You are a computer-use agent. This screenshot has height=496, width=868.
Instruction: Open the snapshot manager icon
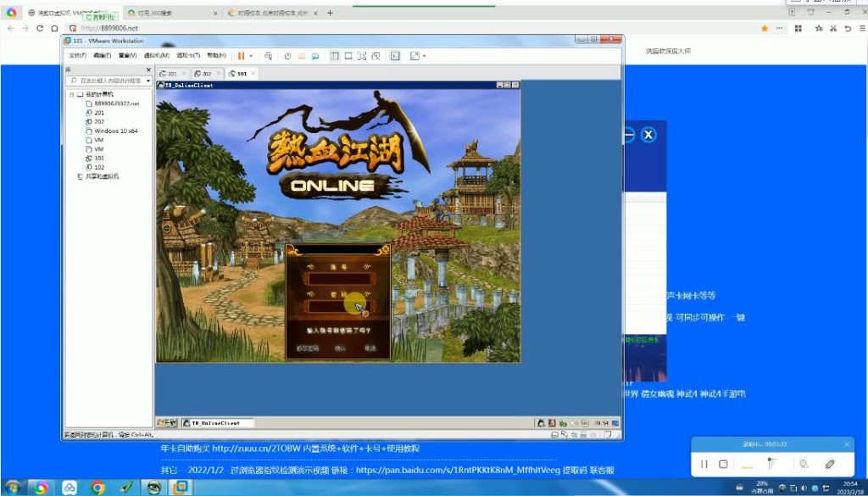click(x=315, y=56)
